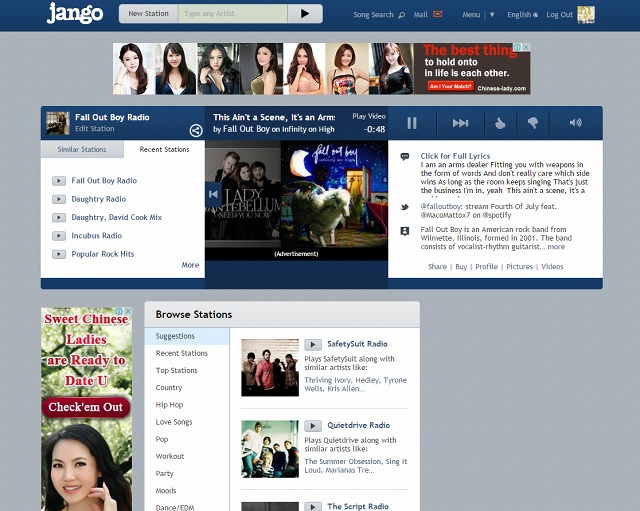Open the Quietdrive band photo
Viewport: 640px width, 511px height.
tap(270, 449)
